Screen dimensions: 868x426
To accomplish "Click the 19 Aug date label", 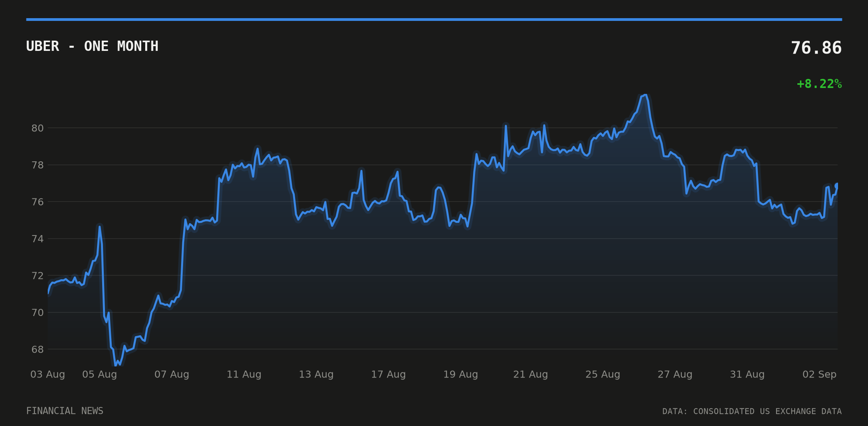I will tap(460, 374).
